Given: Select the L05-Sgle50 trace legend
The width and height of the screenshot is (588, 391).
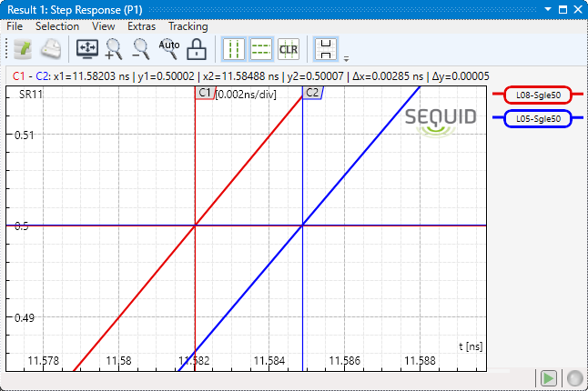Looking at the screenshot, I should [x=537, y=118].
